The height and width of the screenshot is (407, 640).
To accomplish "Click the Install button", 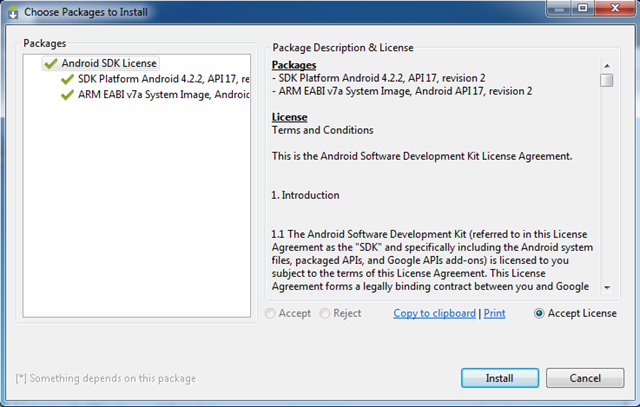I will (x=500, y=378).
